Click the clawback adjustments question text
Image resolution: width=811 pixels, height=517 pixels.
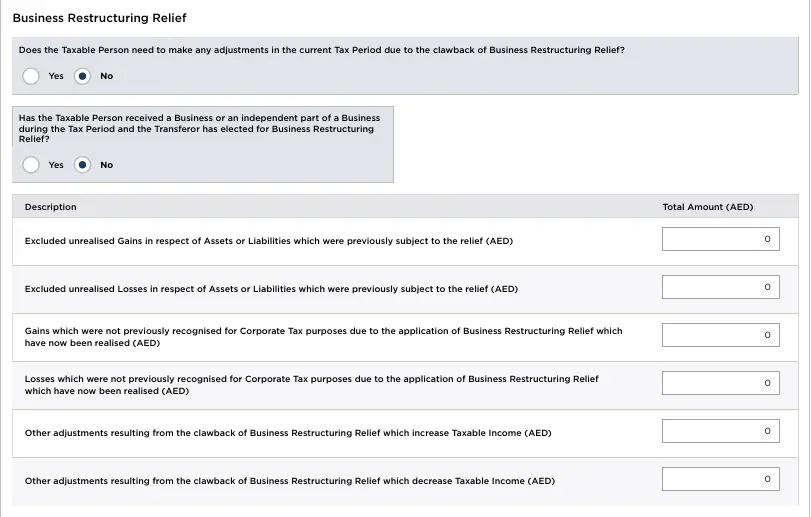tap(322, 50)
